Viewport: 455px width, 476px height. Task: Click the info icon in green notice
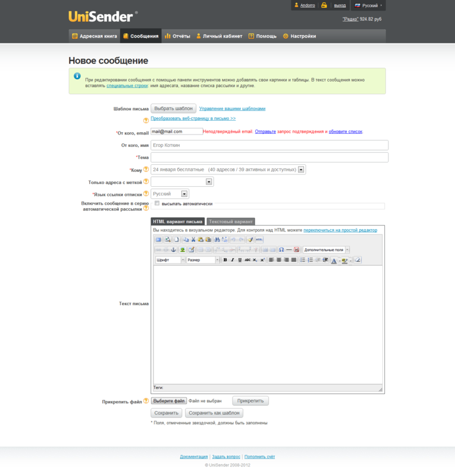[77, 76]
